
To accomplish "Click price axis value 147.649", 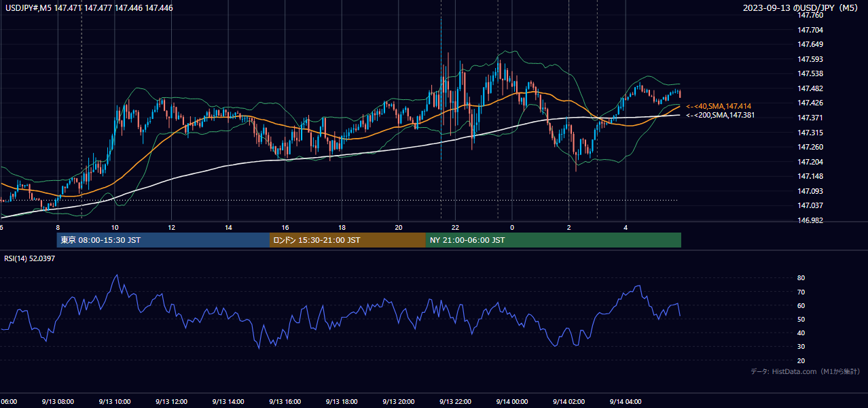I will point(810,44).
